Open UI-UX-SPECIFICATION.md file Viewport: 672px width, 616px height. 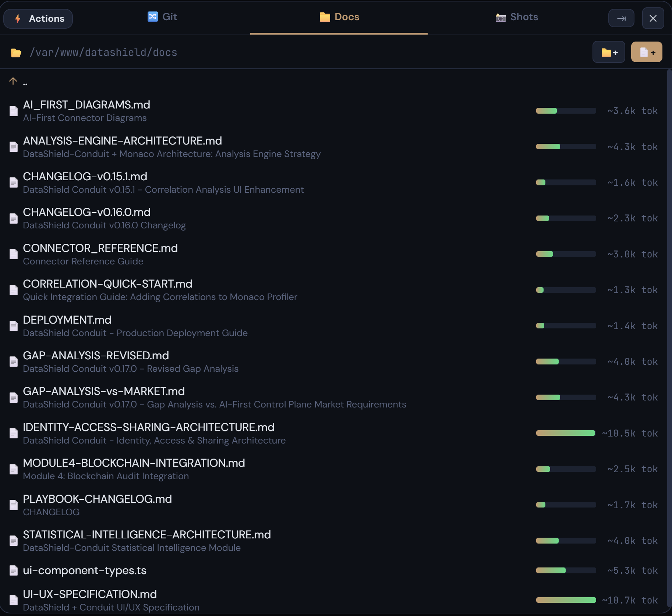tap(90, 594)
